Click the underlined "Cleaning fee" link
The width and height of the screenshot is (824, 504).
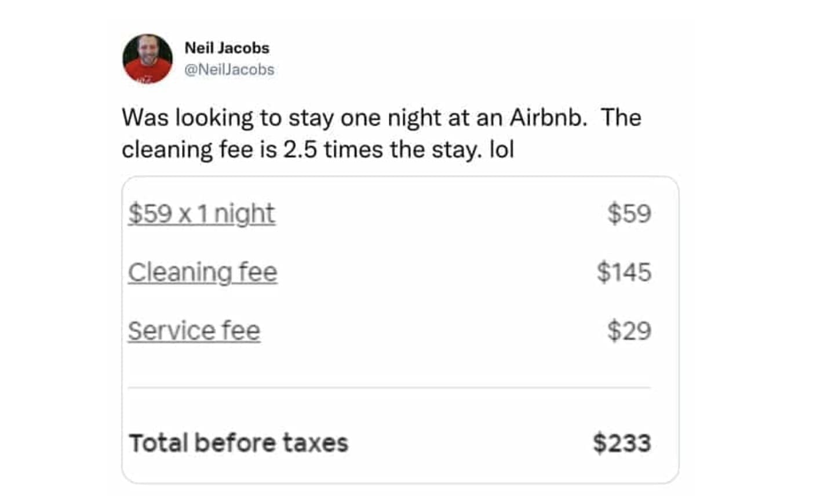point(202,272)
